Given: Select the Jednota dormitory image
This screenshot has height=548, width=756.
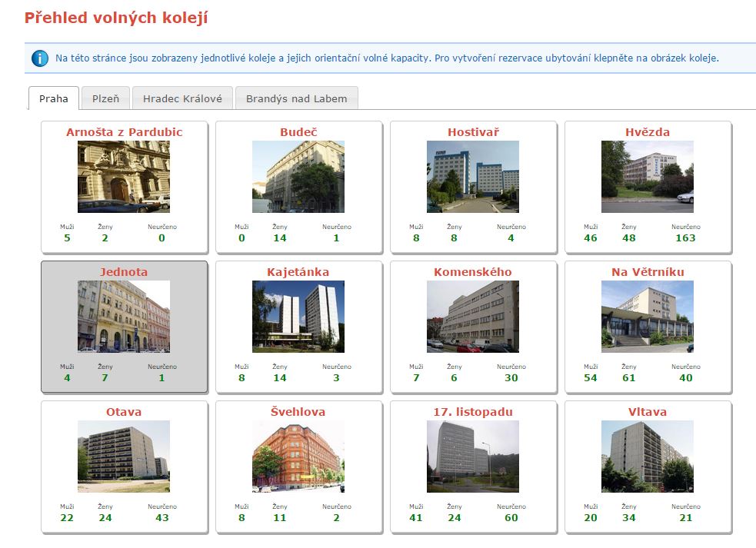Looking at the screenshot, I should point(124,317).
